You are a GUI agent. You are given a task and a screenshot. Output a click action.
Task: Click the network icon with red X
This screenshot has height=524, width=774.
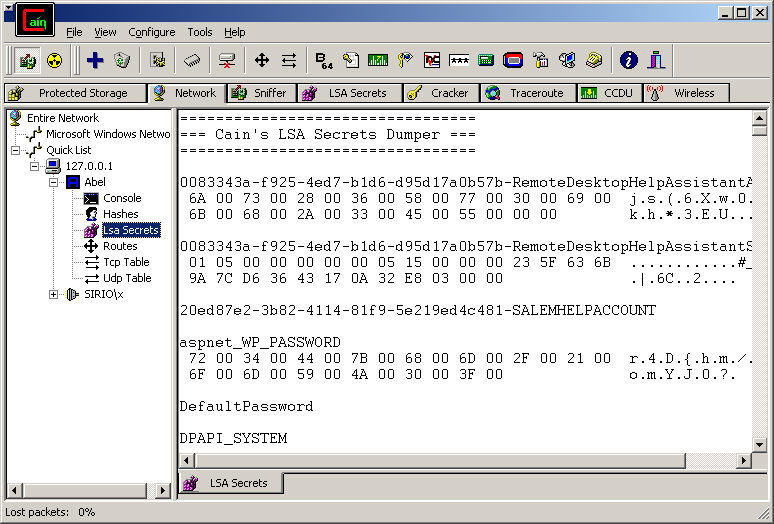coord(227,61)
